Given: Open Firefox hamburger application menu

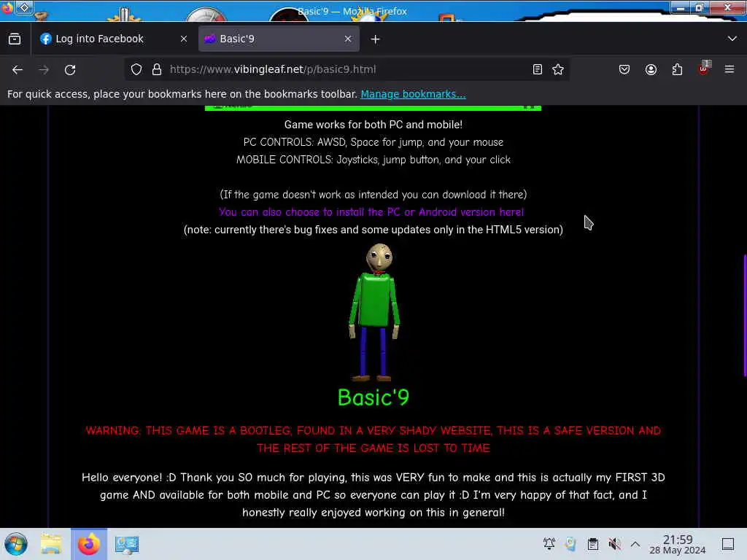Looking at the screenshot, I should click(x=729, y=69).
